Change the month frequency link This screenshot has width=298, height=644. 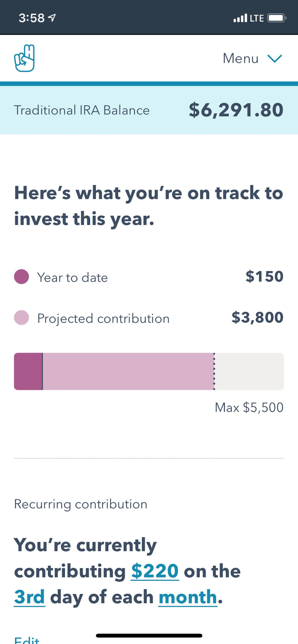(188, 597)
